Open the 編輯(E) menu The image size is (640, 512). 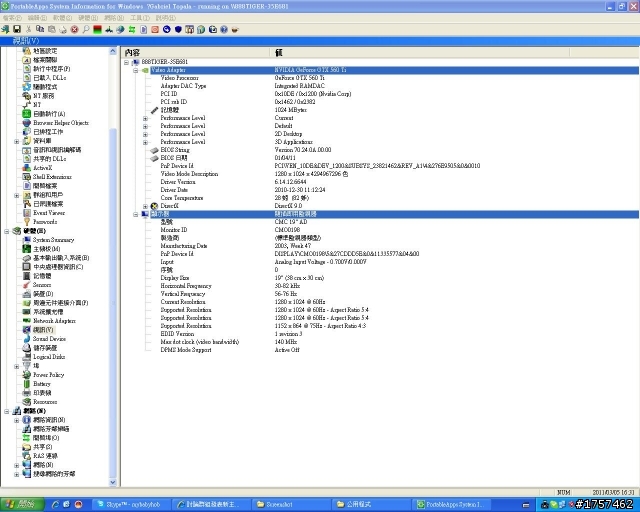tap(37, 18)
